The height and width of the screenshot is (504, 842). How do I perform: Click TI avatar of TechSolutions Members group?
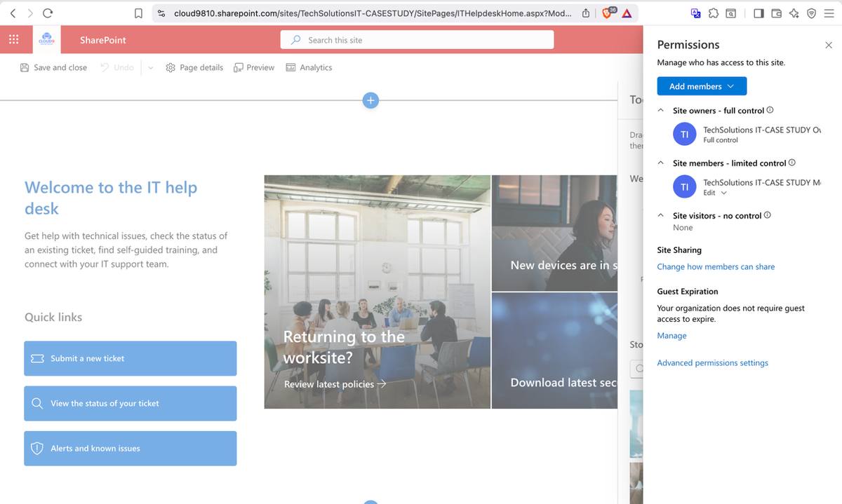coord(684,186)
